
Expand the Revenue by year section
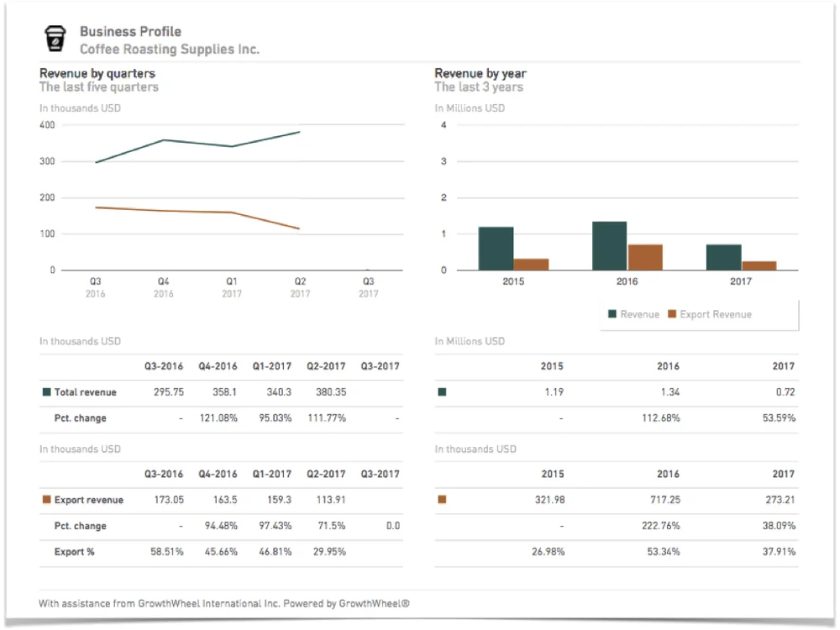coord(479,73)
